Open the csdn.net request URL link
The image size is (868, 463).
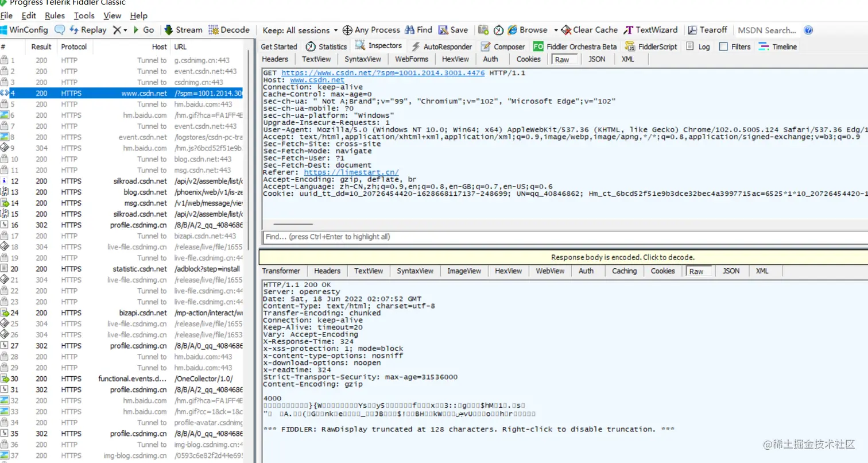click(x=383, y=73)
